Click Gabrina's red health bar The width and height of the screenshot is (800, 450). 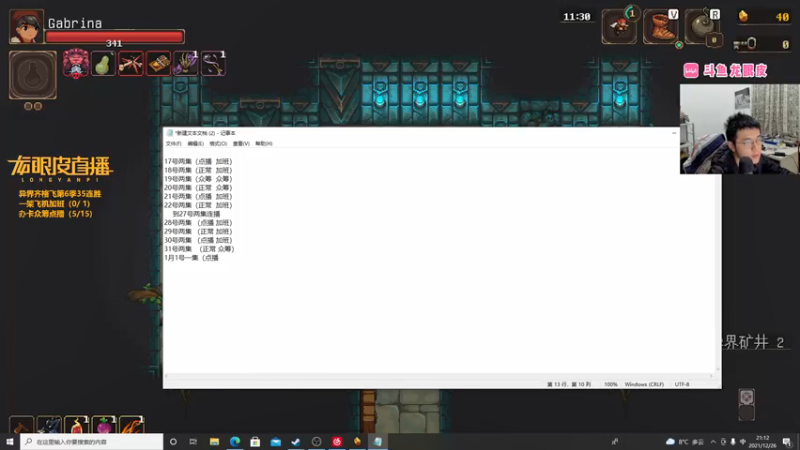[114, 36]
